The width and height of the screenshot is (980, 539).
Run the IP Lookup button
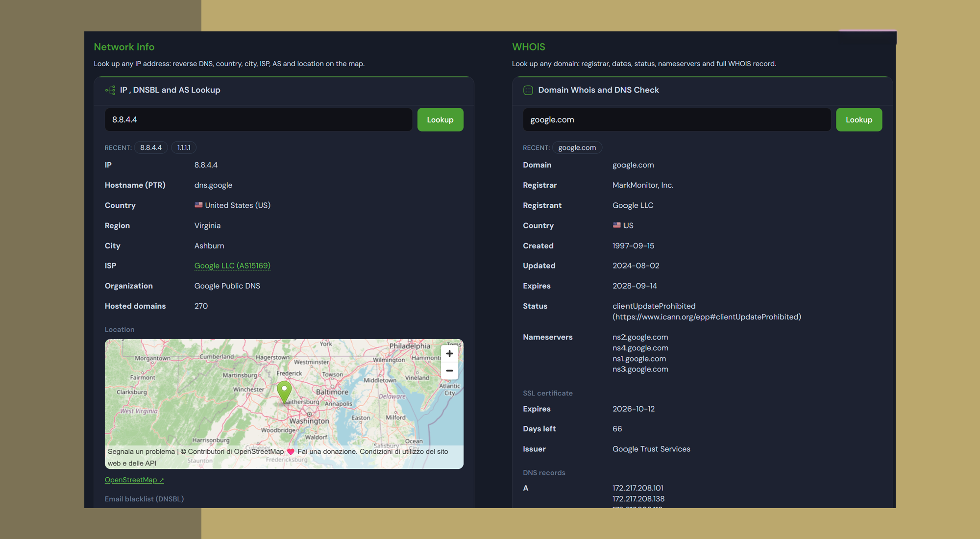click(x=440, y=120)
